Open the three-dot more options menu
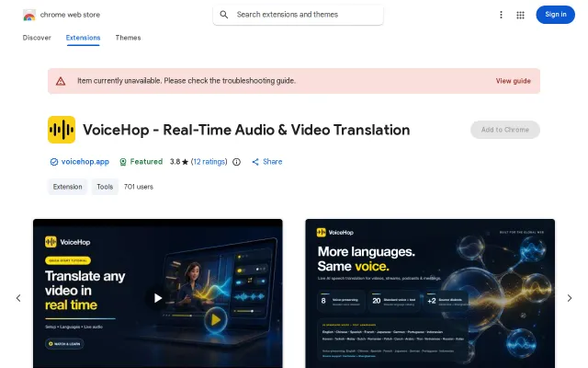588x368 pixels. [501, 15]
